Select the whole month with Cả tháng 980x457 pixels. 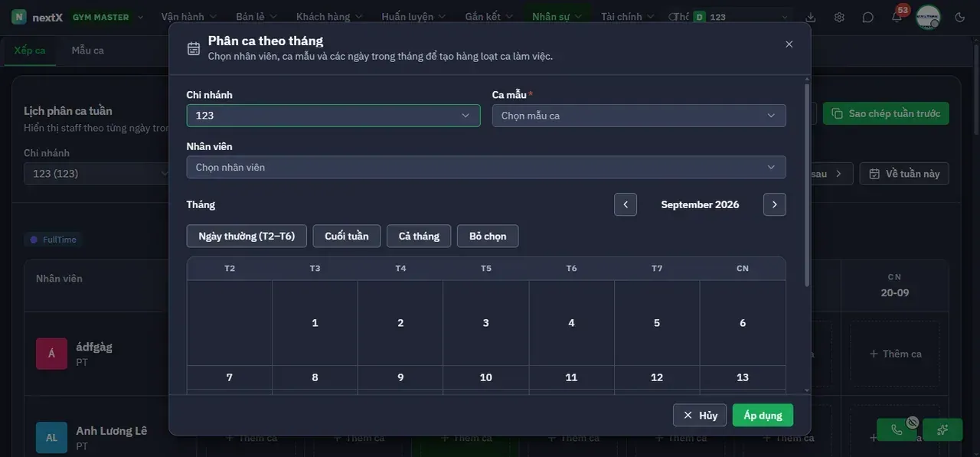pyautogui.click(x=419, y=236)
